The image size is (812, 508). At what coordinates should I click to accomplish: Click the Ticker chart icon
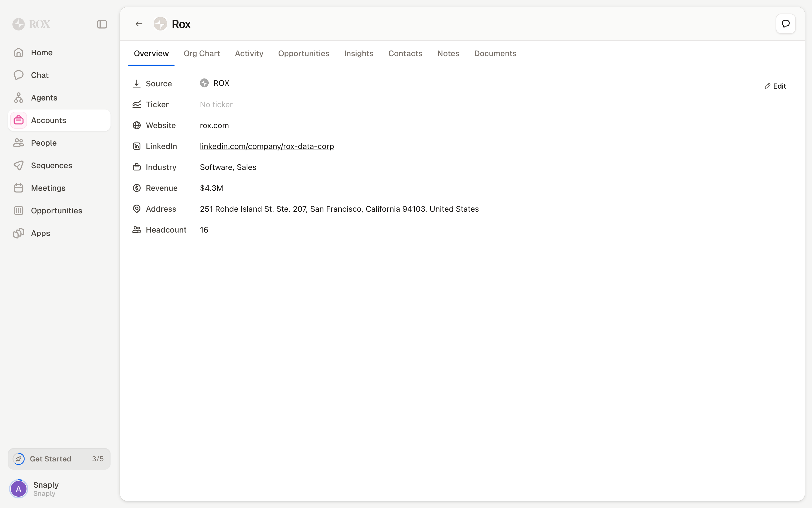[x=136, y=104]
